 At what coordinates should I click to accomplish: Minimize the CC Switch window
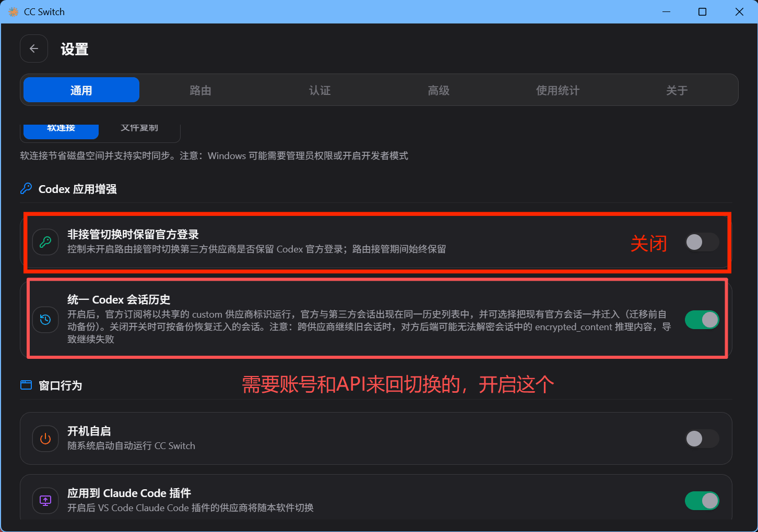(666, 11)
